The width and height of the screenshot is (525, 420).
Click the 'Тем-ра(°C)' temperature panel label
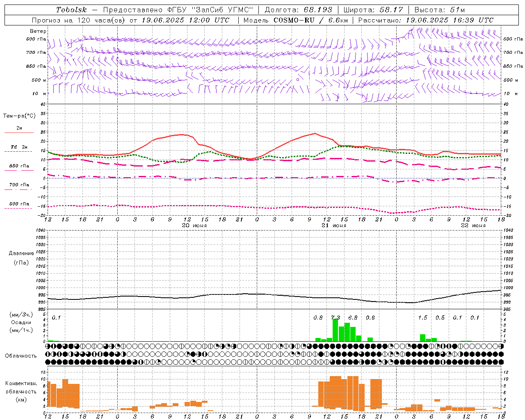click(x=20, y=116)
